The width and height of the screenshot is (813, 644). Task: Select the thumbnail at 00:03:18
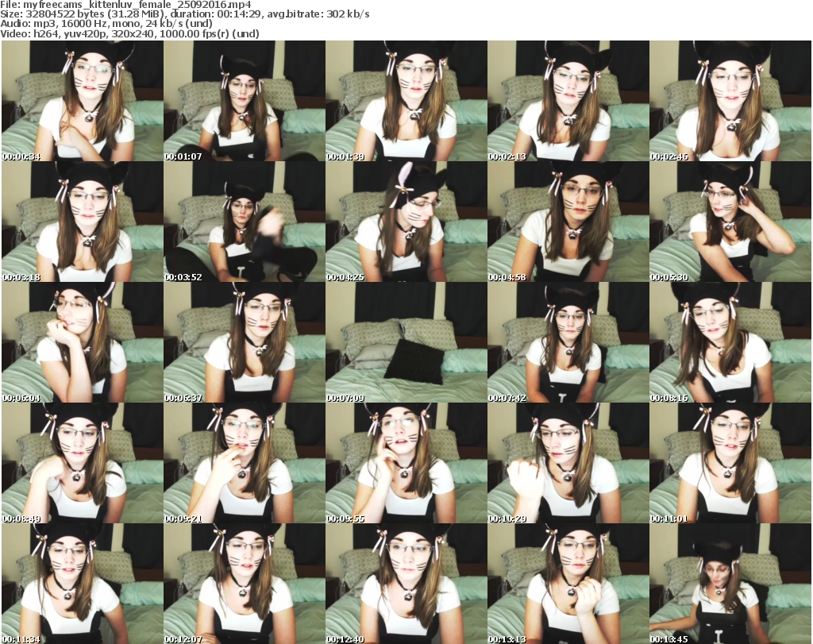[x=82, y=222]
